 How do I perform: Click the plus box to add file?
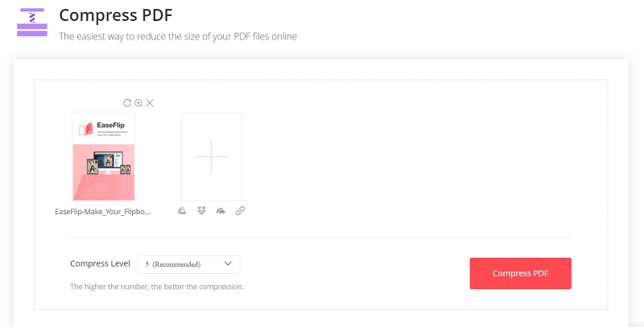(211, 156)
